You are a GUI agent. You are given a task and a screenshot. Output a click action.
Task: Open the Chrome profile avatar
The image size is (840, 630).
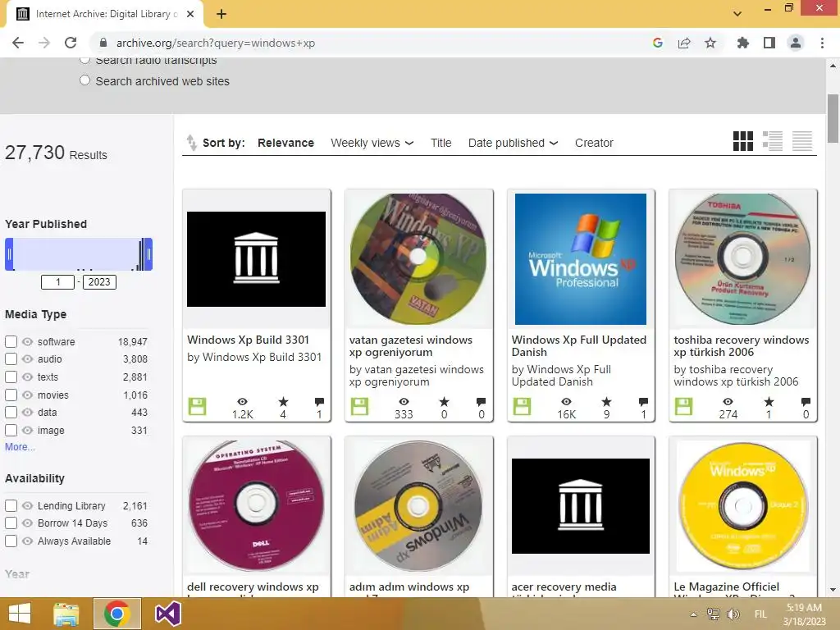pyautogui.click(x=796, y=43)
